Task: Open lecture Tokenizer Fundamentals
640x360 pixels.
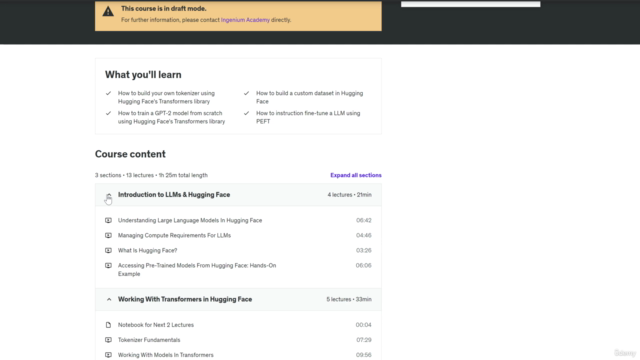Action: tap(149, 340)
